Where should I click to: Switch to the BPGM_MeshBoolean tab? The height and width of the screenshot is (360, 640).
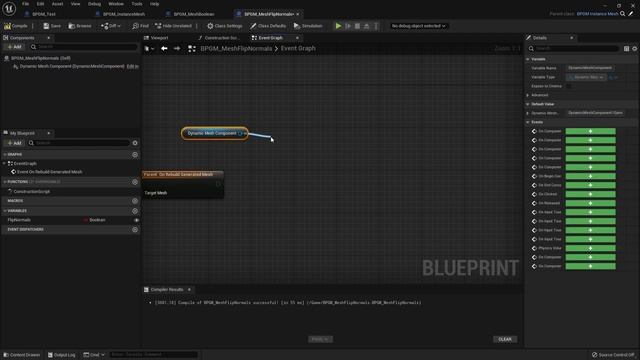coord(193,14)
